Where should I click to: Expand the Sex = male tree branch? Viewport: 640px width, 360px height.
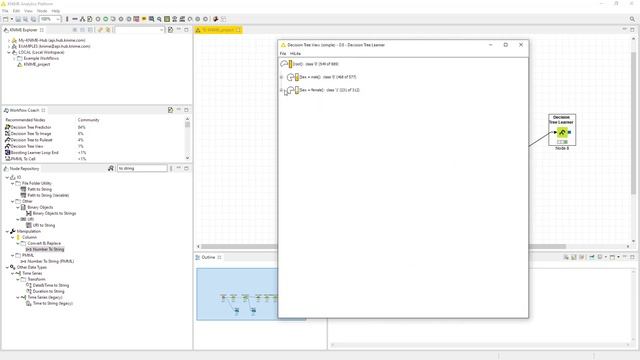point(281,77)
